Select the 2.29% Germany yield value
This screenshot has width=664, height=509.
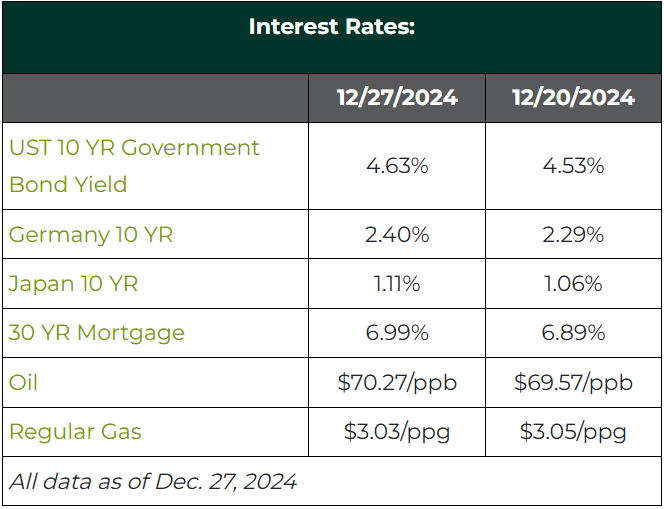[x=573, y=235]
